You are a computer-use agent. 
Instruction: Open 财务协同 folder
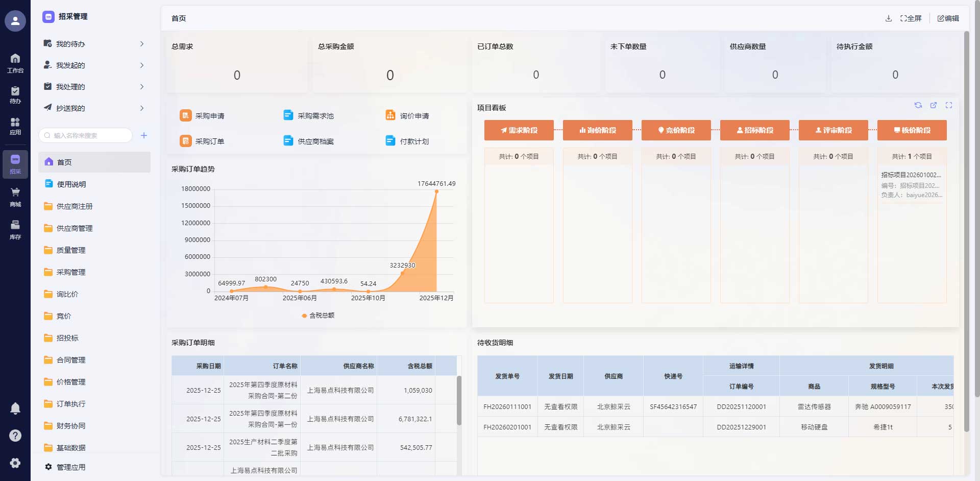94,426
